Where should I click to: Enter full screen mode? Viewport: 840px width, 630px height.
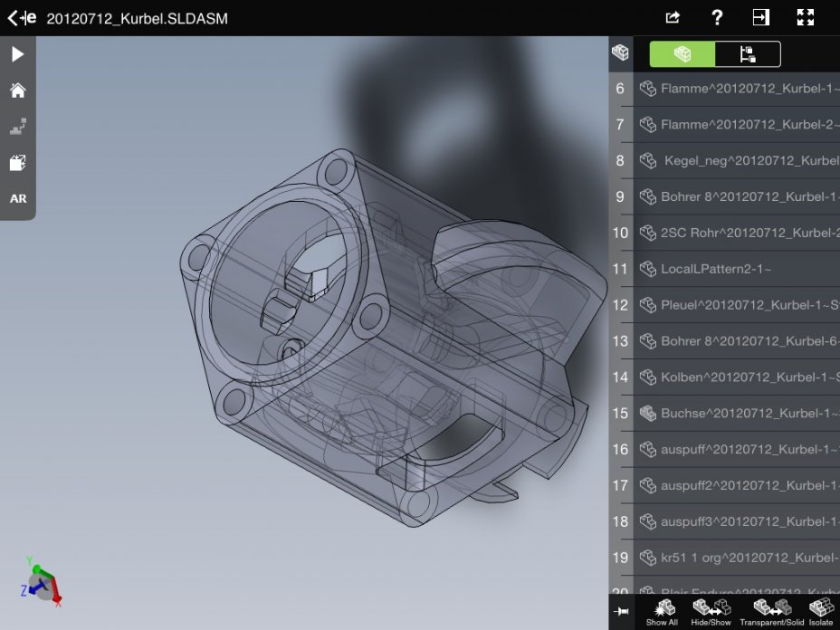(806, 17)
